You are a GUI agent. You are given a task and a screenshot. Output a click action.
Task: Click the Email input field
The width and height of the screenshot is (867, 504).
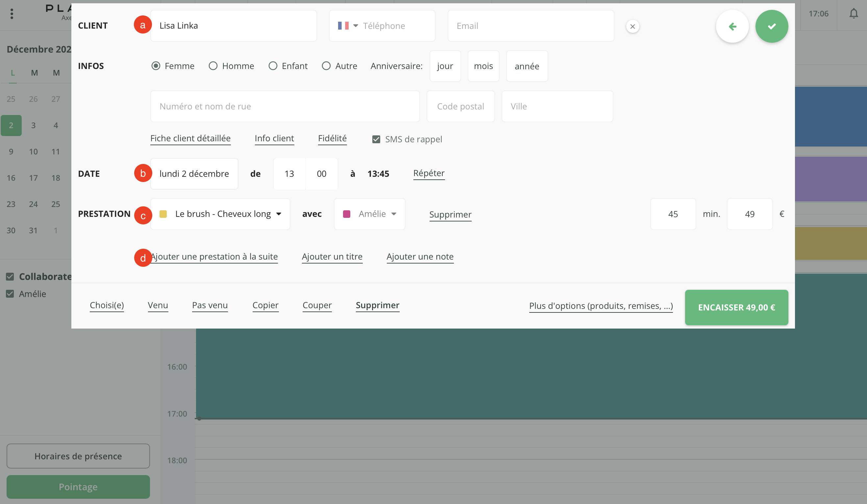530,26
